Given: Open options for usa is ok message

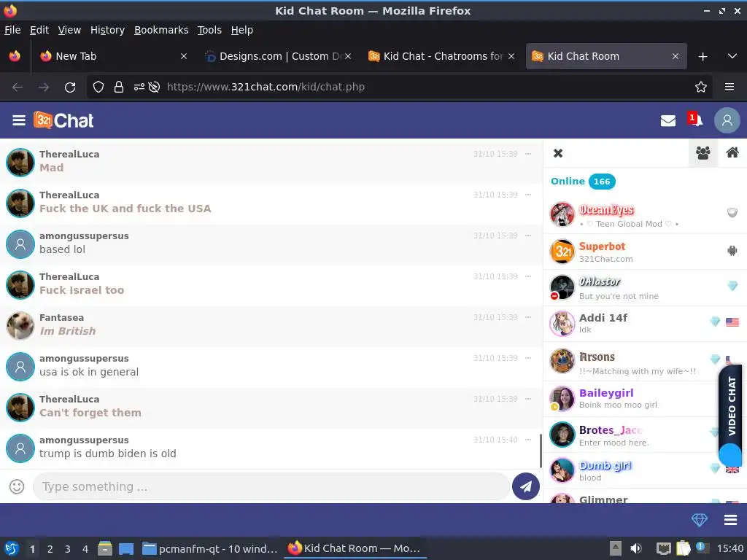Looking at the screenshot, I should [x=528, y=358].
